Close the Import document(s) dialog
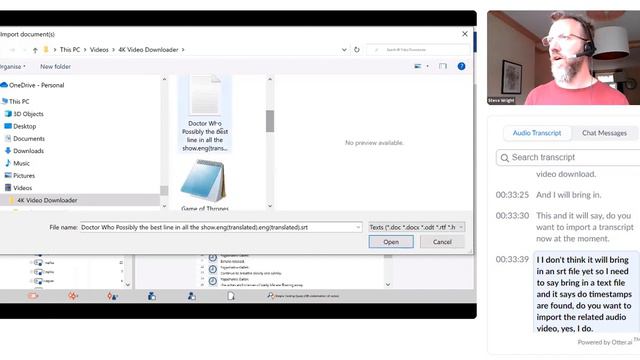The width and height of the screenshot is (640, 360). pyautogui.click(x=464, y=34)
